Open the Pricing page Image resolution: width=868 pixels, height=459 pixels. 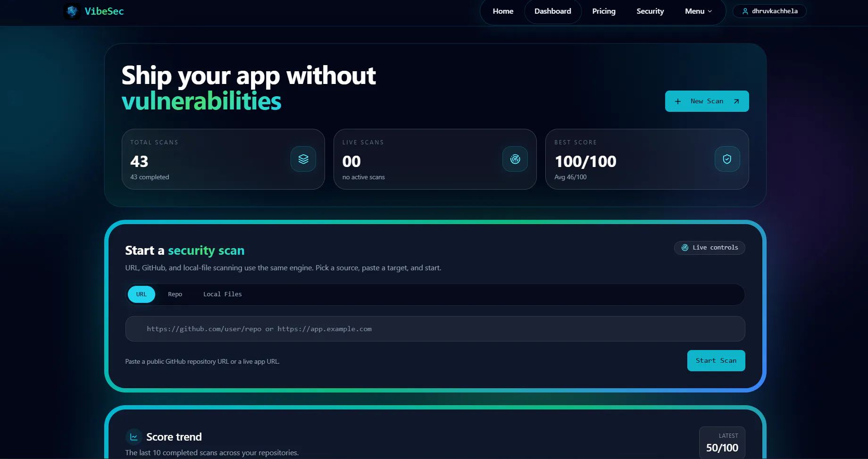pyautogui.click(x=604, y=11)
